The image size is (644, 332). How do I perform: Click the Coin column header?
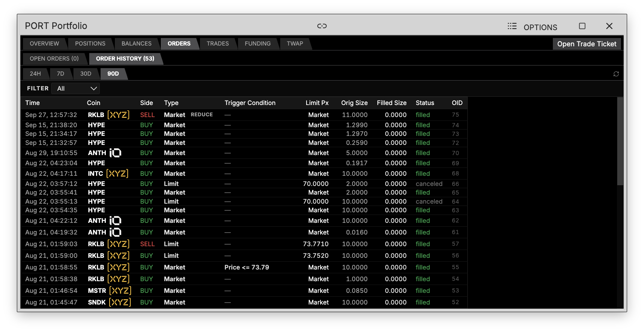93,103
